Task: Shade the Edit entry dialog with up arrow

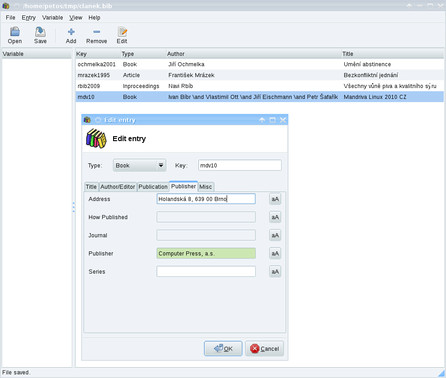Action: pyautogui.click(x=262, y=120)
